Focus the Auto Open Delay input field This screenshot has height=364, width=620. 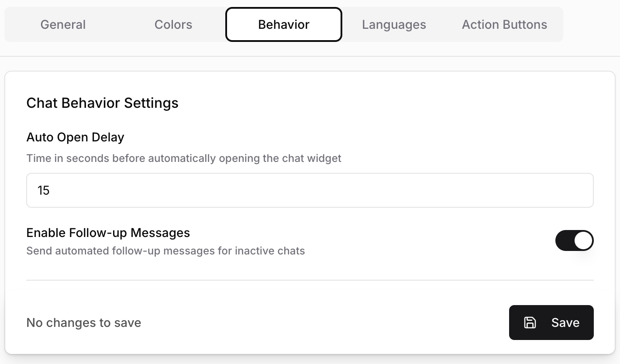(x=310, y=190)
